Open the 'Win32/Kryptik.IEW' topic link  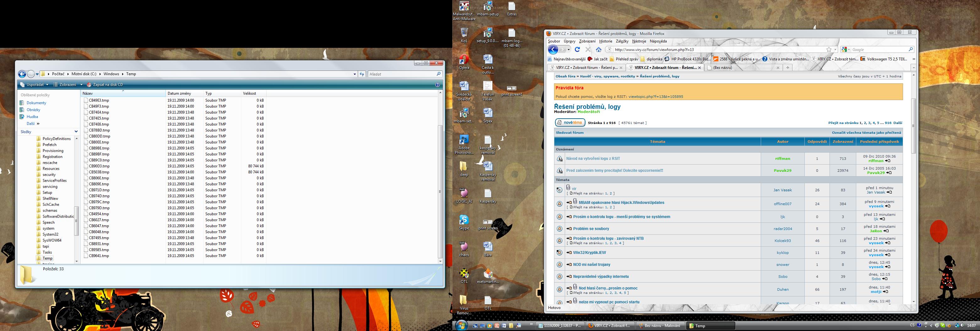tap(589, 253)
